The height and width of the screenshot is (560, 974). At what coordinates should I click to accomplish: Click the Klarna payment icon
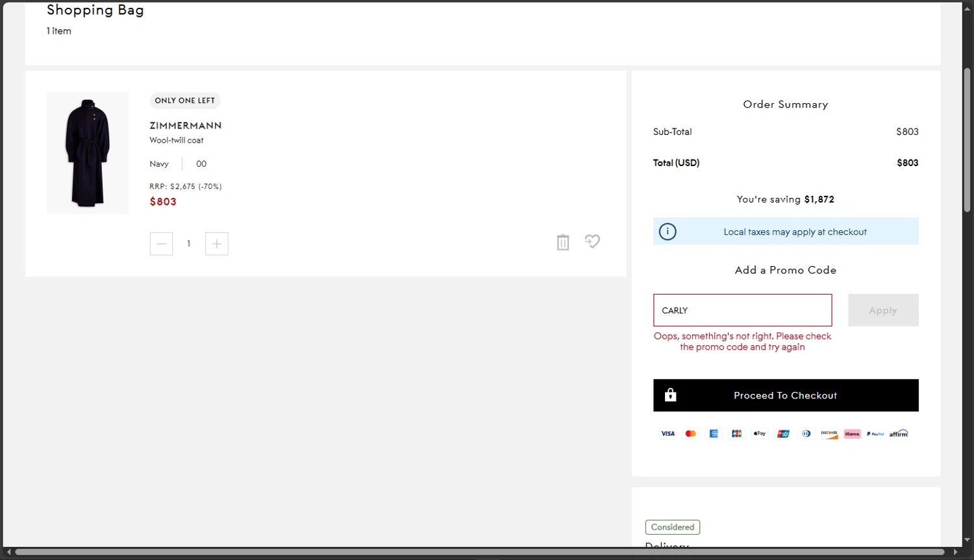[x=853, y=433]
